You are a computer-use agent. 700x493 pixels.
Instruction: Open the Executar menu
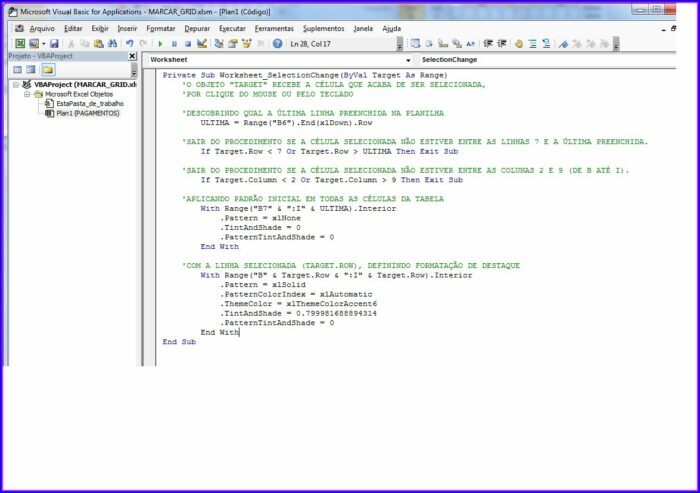(232, 29)
